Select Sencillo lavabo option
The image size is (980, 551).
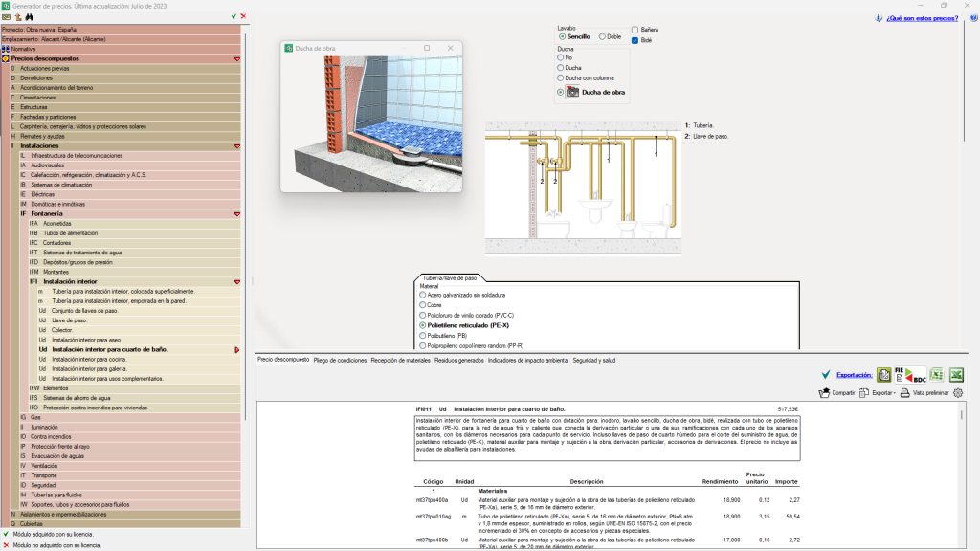coord(574,37)
